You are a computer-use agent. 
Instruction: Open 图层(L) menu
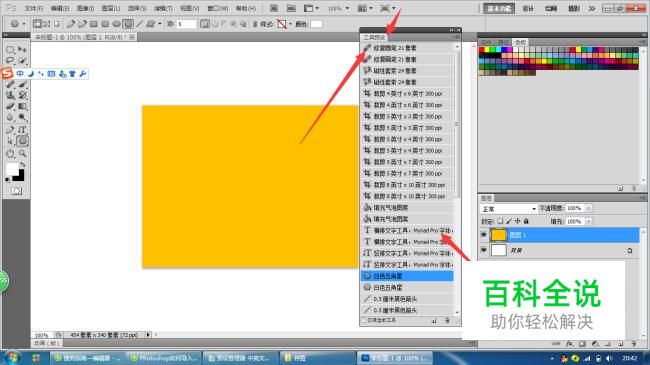(x=111, y=8)
